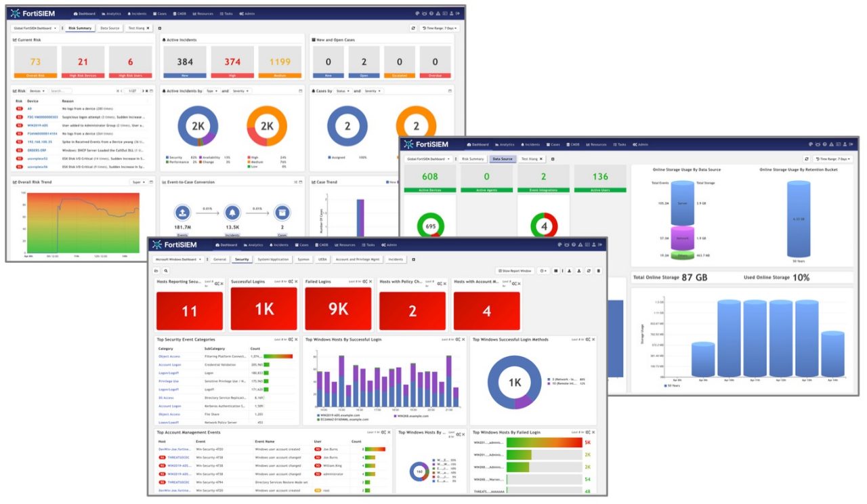Viewport: 867px width, 504px height.
Task: Open the WIN2019-ADS device link
Action: [37, 125]
